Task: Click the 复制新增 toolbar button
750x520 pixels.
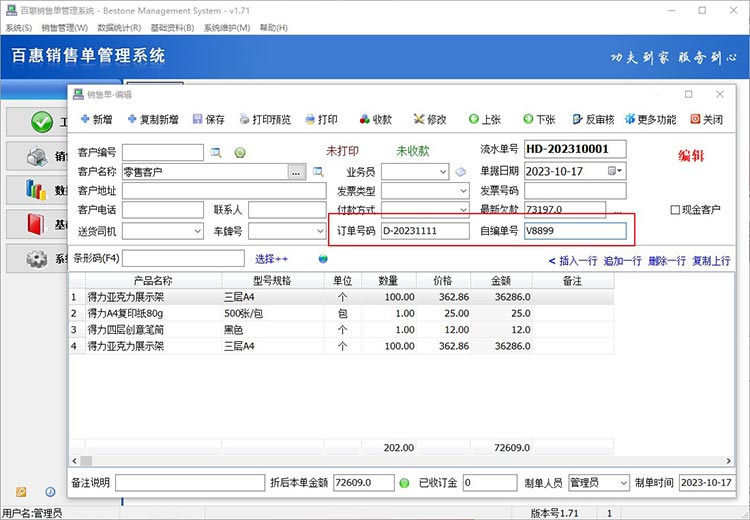Action: 153,119
